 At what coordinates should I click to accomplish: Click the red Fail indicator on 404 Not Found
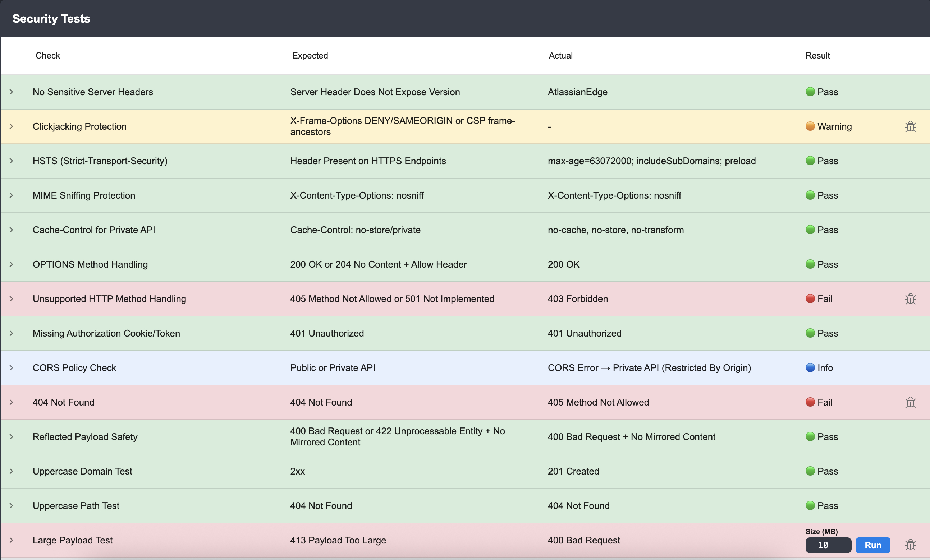coord(810,402)
